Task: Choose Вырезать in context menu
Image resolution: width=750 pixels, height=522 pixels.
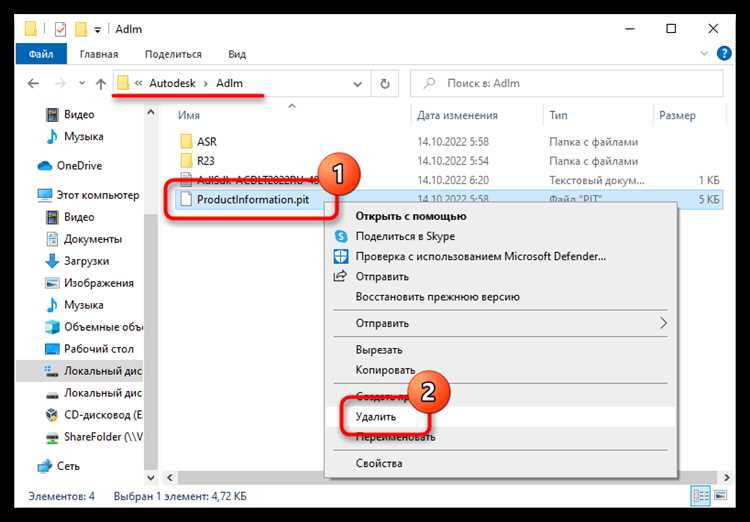Action: pos(379,350)
